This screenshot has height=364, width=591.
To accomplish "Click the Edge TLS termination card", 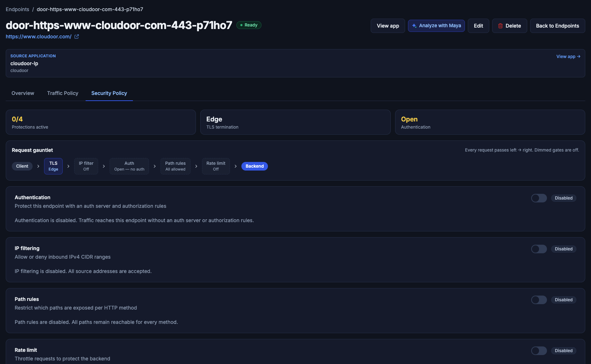I will point(295,122).
